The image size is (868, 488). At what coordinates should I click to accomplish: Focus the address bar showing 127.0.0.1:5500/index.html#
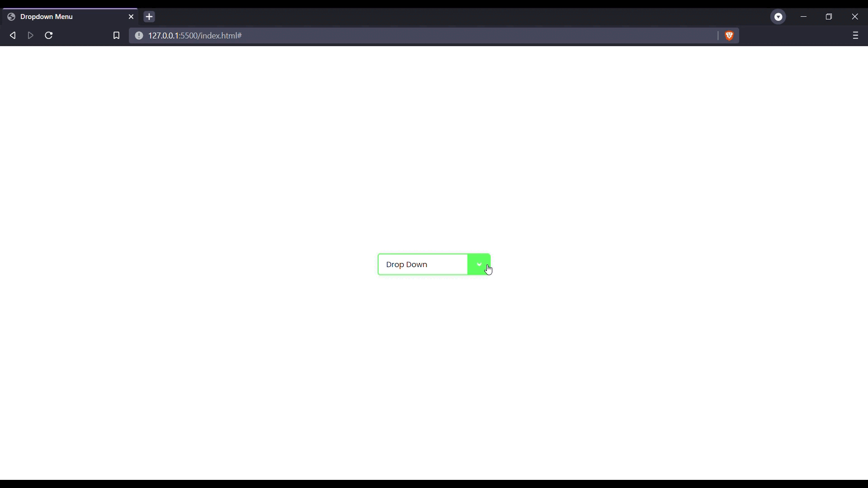(x=407, y=35)
